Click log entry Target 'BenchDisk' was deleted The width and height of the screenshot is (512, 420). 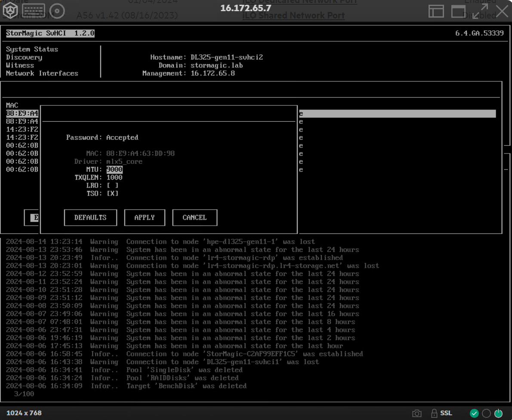(126, 386)
